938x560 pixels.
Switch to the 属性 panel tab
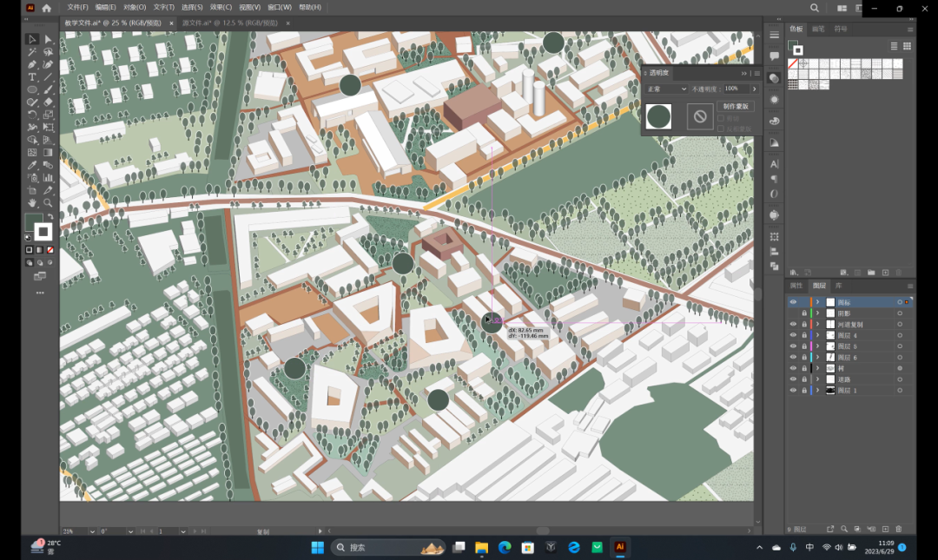click(x=796, y=286)
